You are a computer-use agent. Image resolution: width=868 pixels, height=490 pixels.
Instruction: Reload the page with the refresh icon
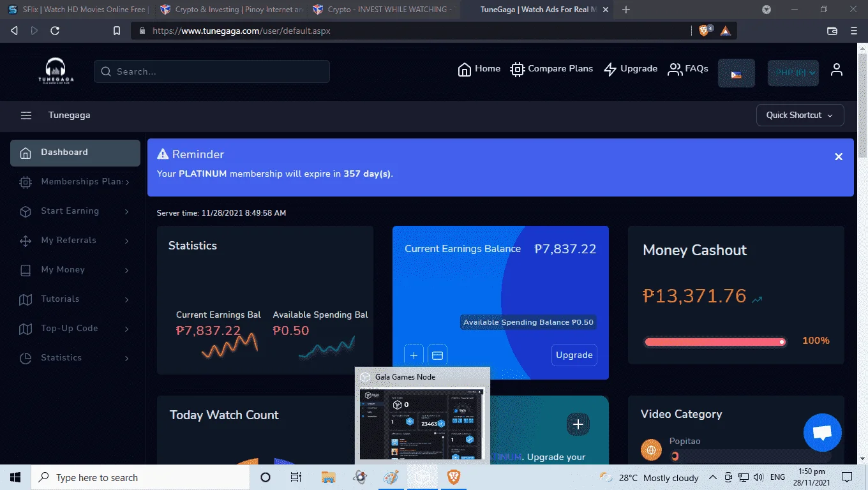click(55, 31)
